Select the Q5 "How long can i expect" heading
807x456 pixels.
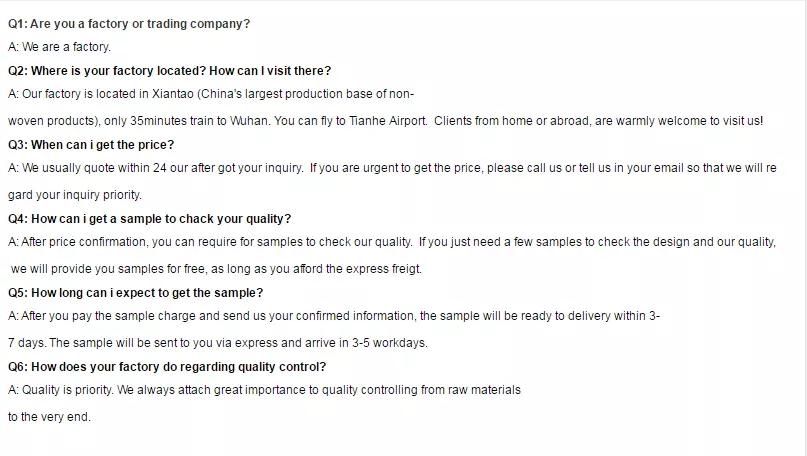coord(135,293)
